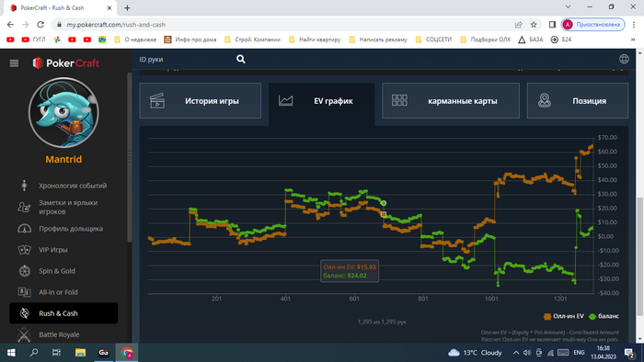Open the language globe icon
Image resolution: width=644 pixels, height=362 pixels.
point(624,59)
